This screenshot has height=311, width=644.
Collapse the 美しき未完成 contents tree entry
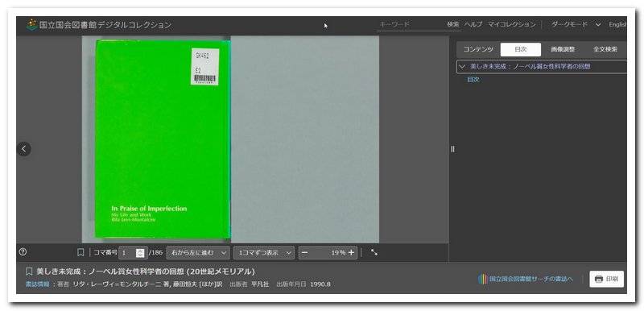coord(462,66)
